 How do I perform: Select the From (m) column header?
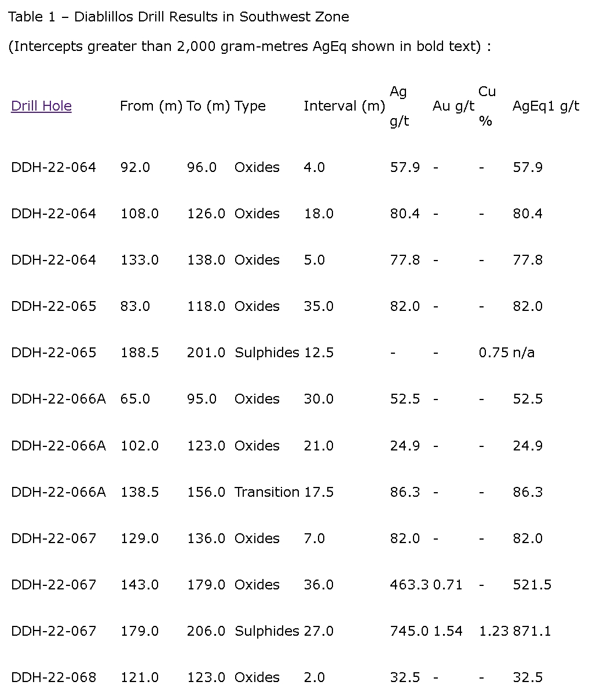pyautogui.click(x=151, y=106)
